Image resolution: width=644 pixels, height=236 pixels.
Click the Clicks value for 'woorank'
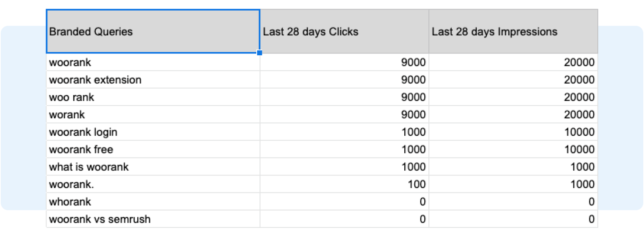(x=344, y=62)
